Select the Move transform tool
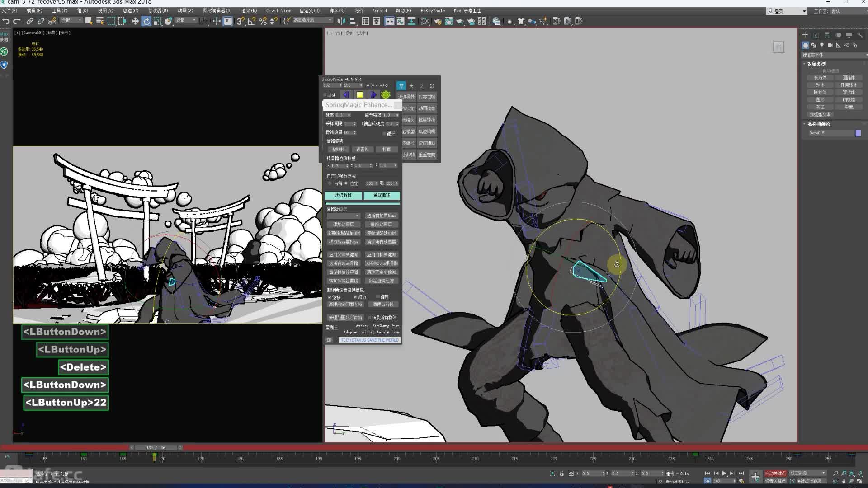The image size is (868, 488). (x=135, y=21)
